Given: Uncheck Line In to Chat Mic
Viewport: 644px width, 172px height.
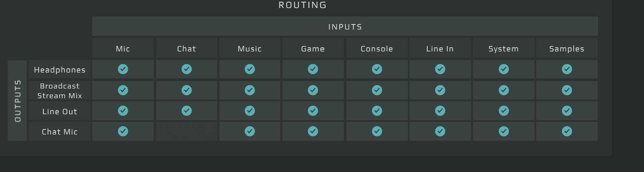Looking at the screenshot, I should coord(440,132).
